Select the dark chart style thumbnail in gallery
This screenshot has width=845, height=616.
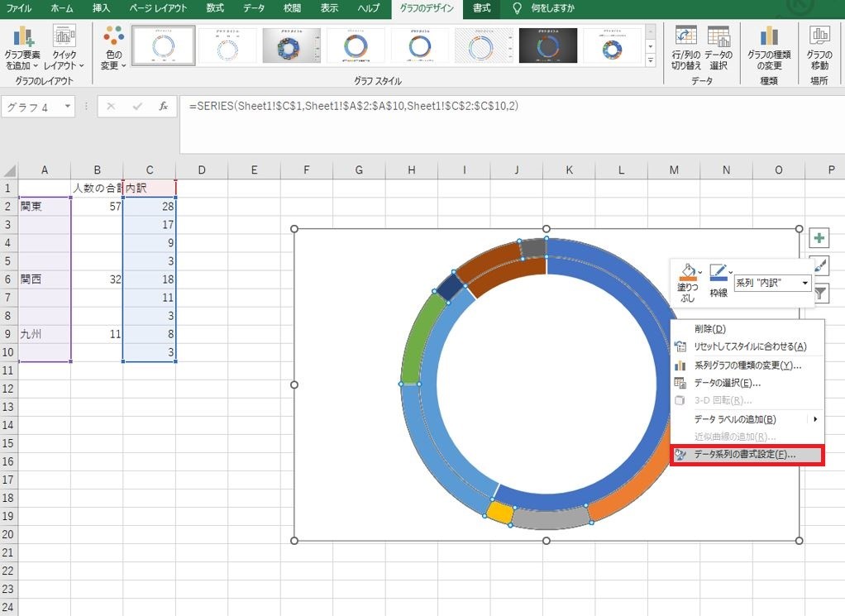tap(548, 47)
